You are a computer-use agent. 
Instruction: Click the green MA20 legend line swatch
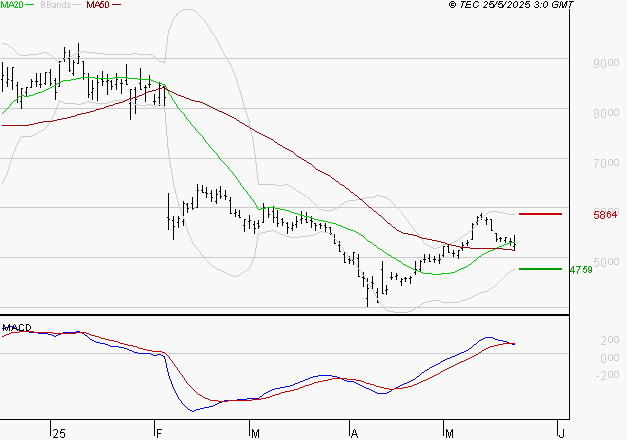click(30, 5)
